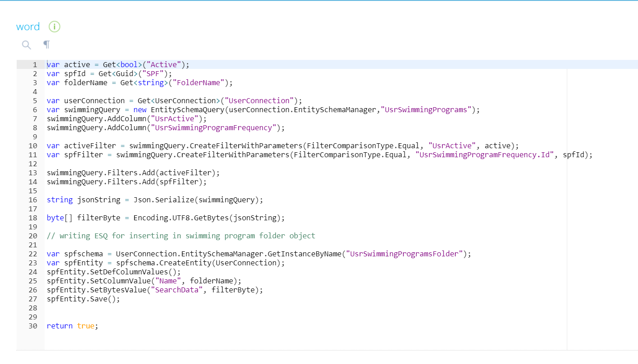Screen dimensions: 638x364
Task: Place cursor in the ESQ comment on line 20
Action: click(x=180, y=236)
